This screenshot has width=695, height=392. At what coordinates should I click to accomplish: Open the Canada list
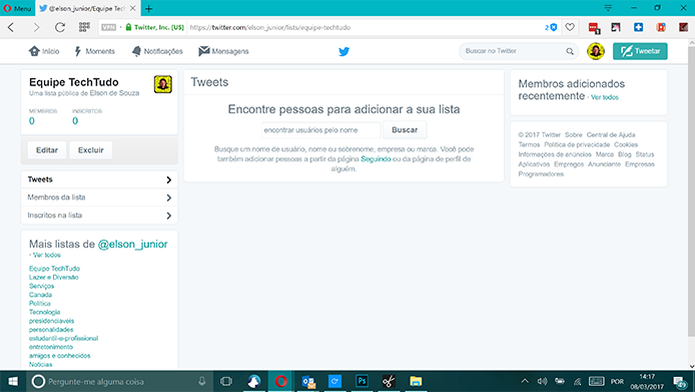[40, 294]
